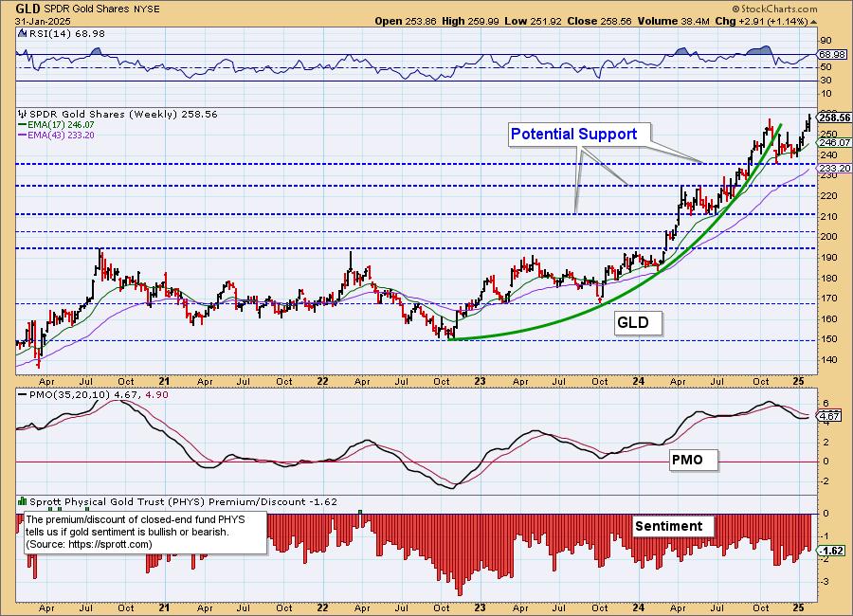853x616 pixels.
Task: Click the RSI(14) 68.98 indicator label
Action: [66, 34]
